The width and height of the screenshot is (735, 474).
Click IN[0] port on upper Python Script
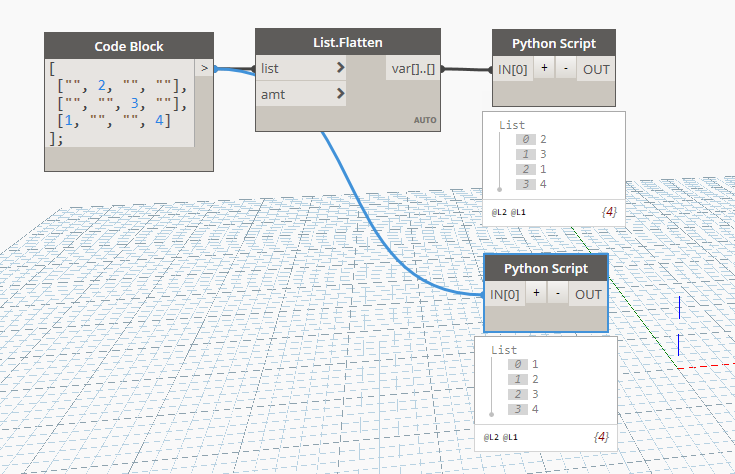[x=513, y=69]
